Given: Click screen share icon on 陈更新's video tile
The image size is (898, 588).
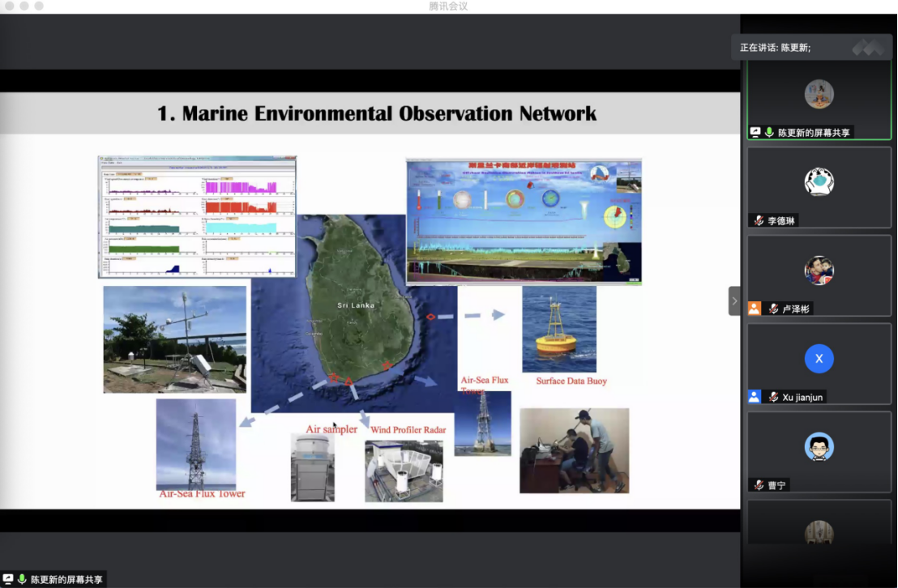Looking at the screenshot, I should tap(755, 132).
